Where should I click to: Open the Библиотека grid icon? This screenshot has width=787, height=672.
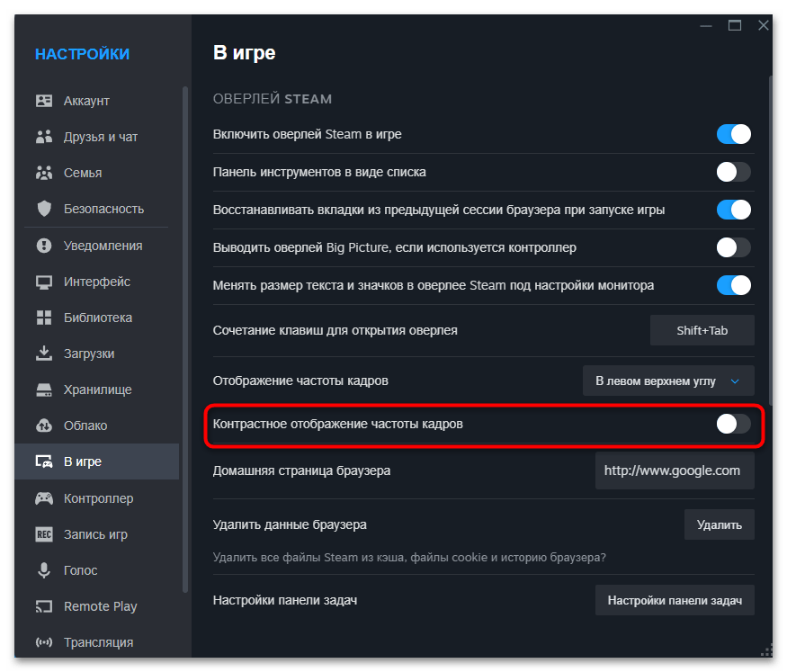point(44,318)
